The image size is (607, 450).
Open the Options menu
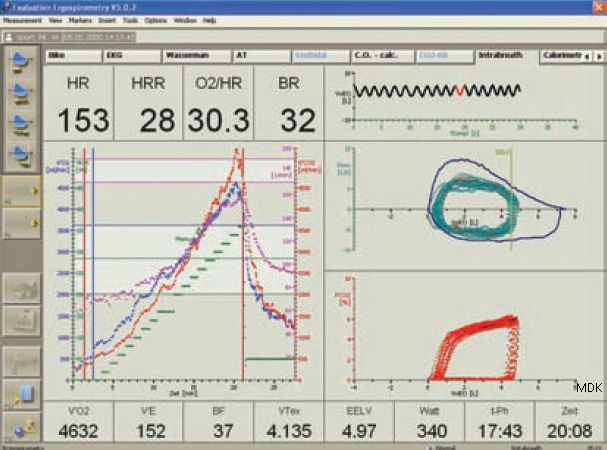(156, 21)
